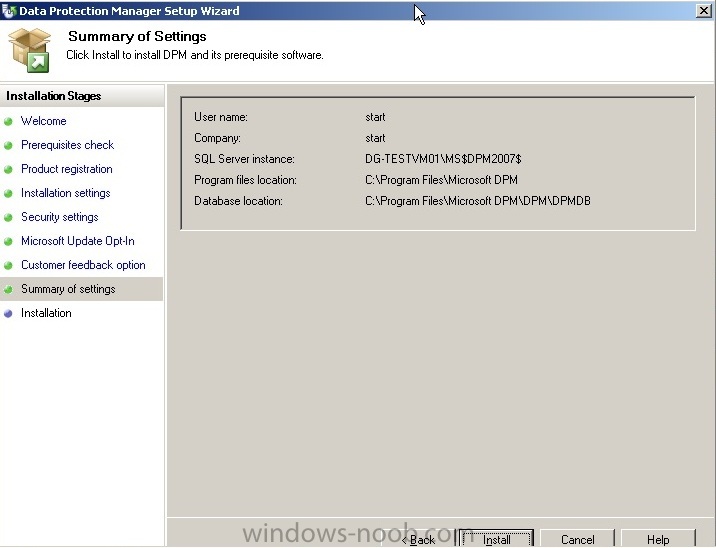Click the value DG-TESTVM01\MS$DPM2007$

click(443, 159)
